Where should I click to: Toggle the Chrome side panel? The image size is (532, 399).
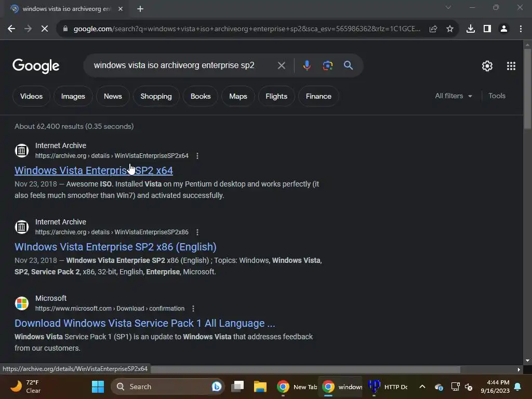[x=487, y=29]
